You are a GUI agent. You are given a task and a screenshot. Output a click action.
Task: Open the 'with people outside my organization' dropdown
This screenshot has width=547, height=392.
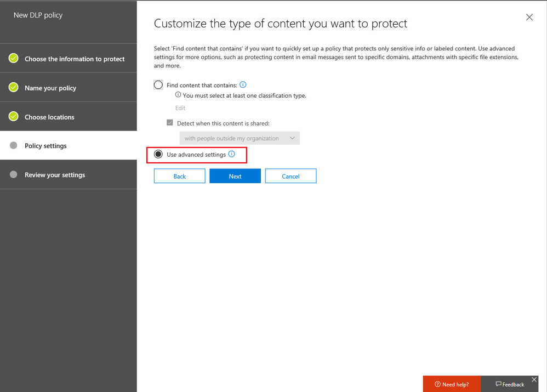[240, 138]
